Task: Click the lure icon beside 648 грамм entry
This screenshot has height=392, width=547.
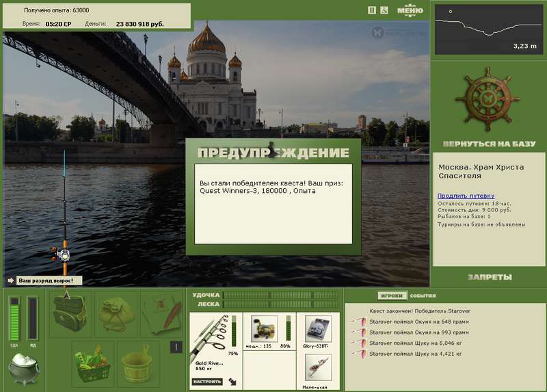Action: click(358, 322)
